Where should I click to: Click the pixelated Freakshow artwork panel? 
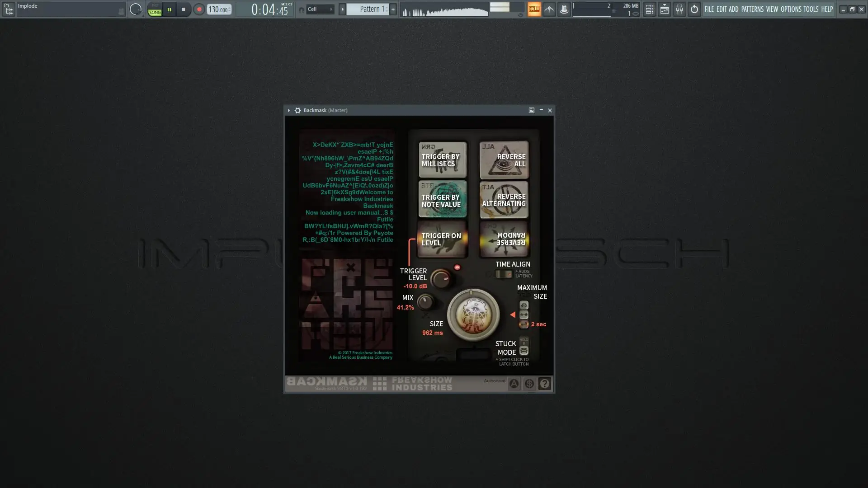click(347, 304)
